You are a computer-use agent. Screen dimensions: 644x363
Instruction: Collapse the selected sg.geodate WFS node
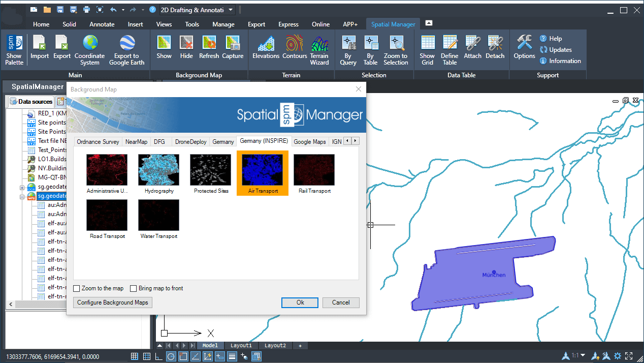pyautogui.click(x=22, y=196)
